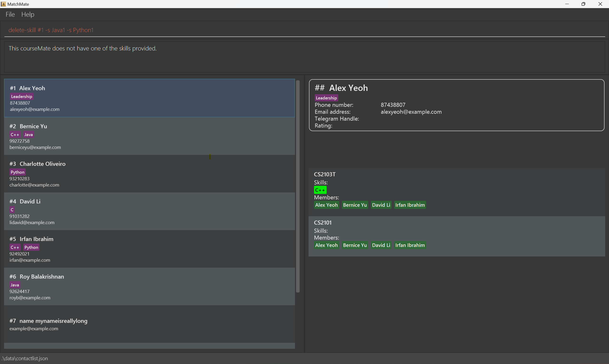This screenshot has height=364, width=609.
Task: Click phone 93210283 under Charlotte Oliveiro
Action: coord(19,179)
